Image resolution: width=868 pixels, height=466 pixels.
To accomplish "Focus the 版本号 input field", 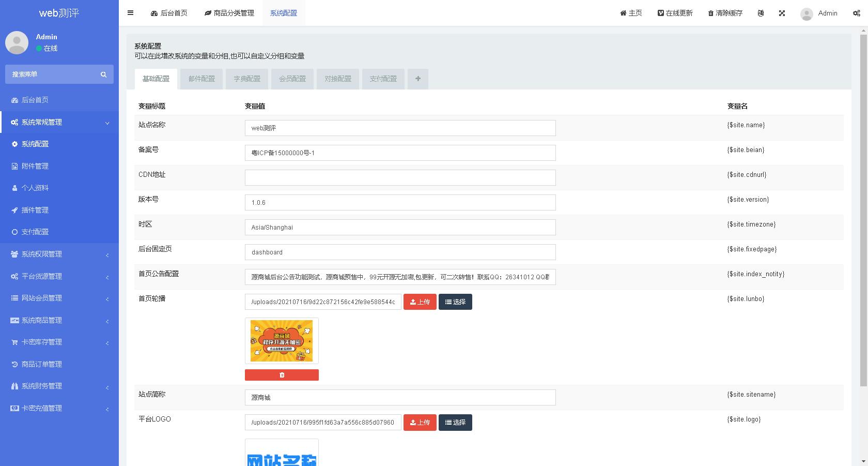I will [400, 202].
